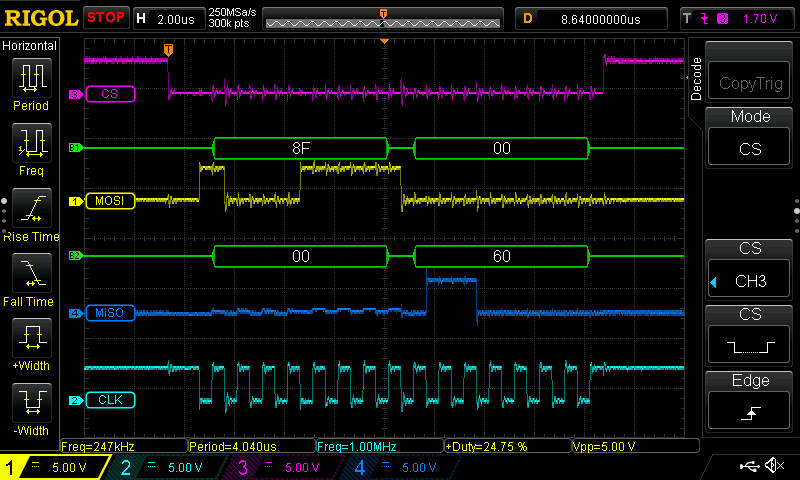This screenshot has height=480, width=800.
Task: Select the Fall Time measurement icon
Action: tap(32, 272)
